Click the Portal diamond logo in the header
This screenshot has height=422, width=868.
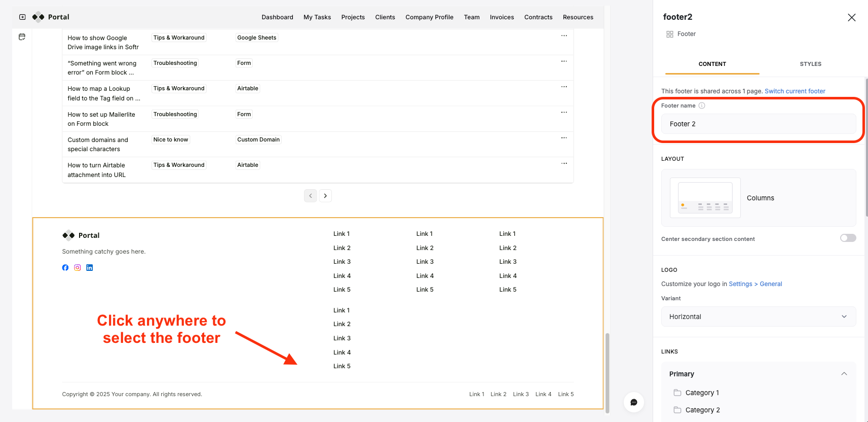[39, 17]
